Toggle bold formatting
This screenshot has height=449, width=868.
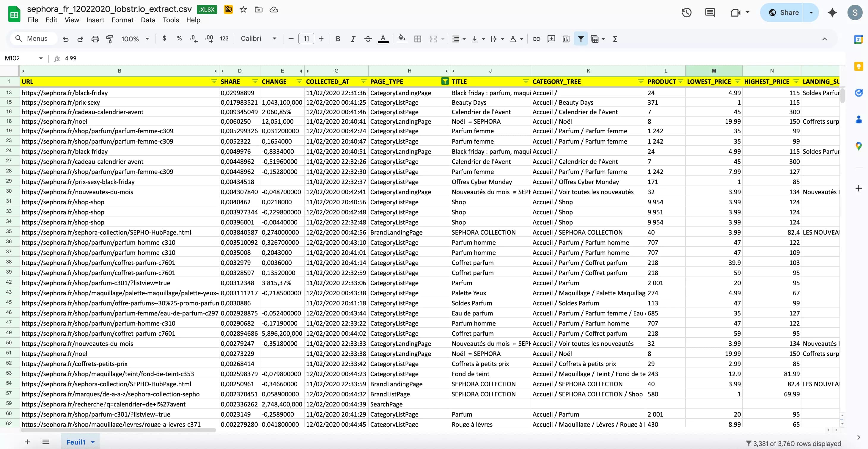coord(338,38)
